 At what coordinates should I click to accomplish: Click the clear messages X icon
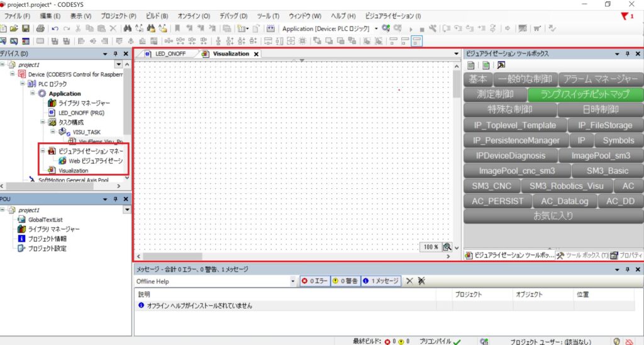(x=409, y=281)
